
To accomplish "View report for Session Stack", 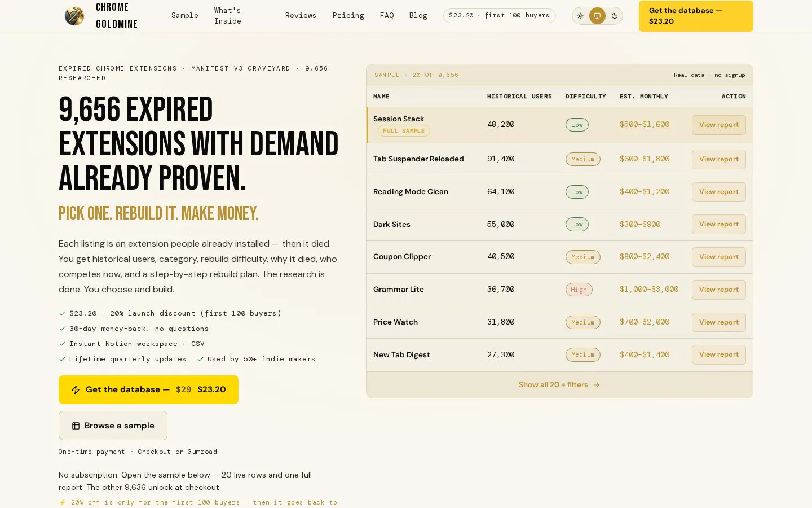I will click(x=718, y=125).
